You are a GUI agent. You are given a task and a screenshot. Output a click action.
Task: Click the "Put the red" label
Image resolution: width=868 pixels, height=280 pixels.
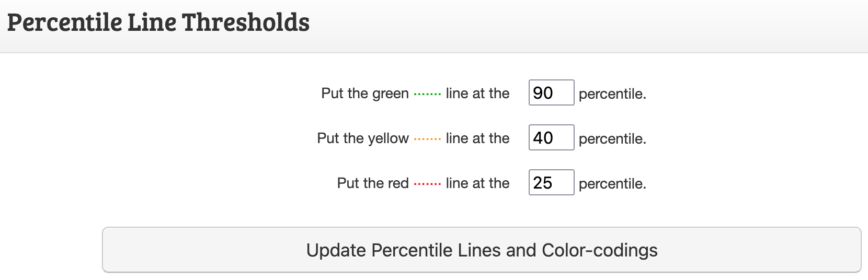(372, 183)
